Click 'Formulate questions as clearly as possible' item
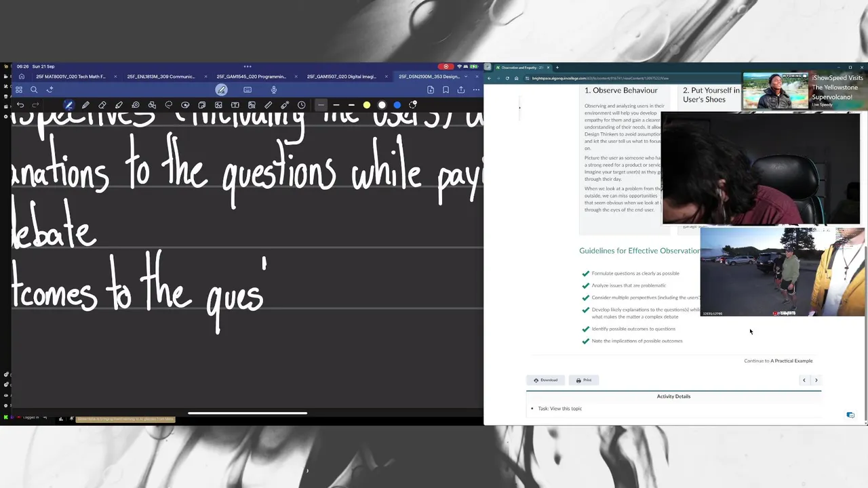868x488 pixels. click(635, 273)
